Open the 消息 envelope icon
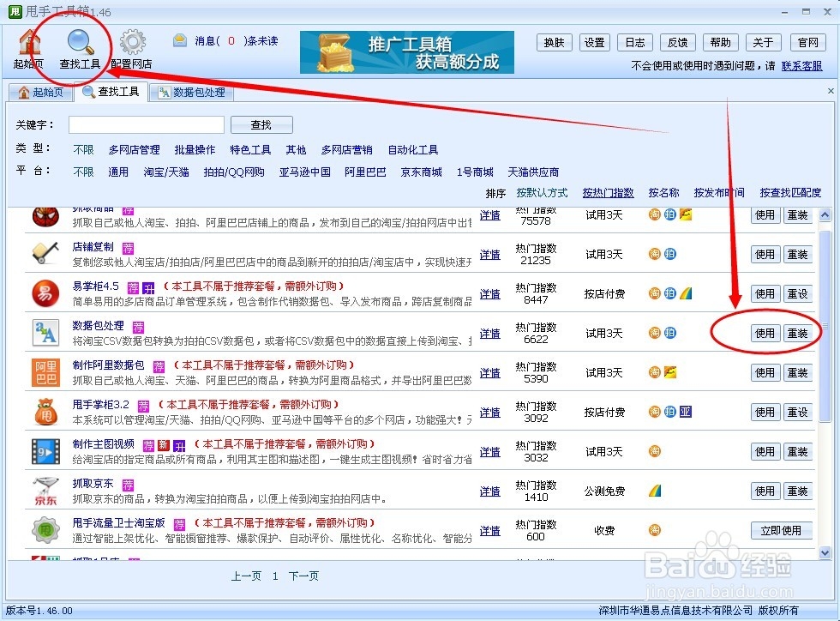 [179, 40]
